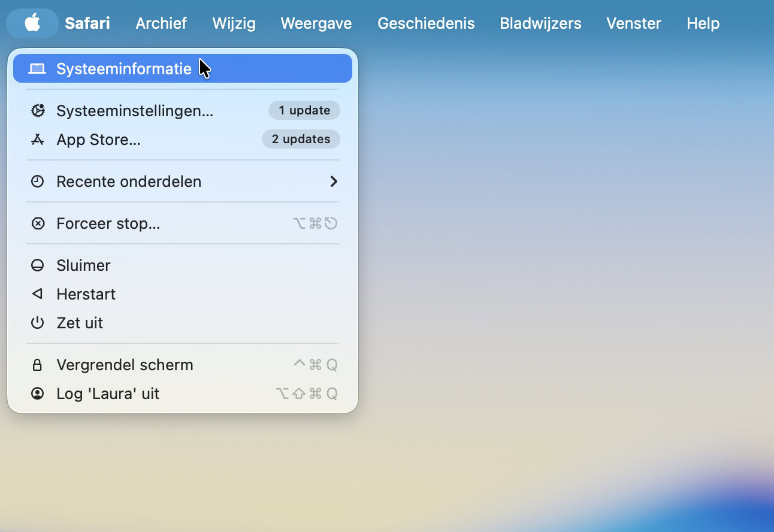Open the Geschiedenis menu
This screenshot has height=532, width=774.
426,23
